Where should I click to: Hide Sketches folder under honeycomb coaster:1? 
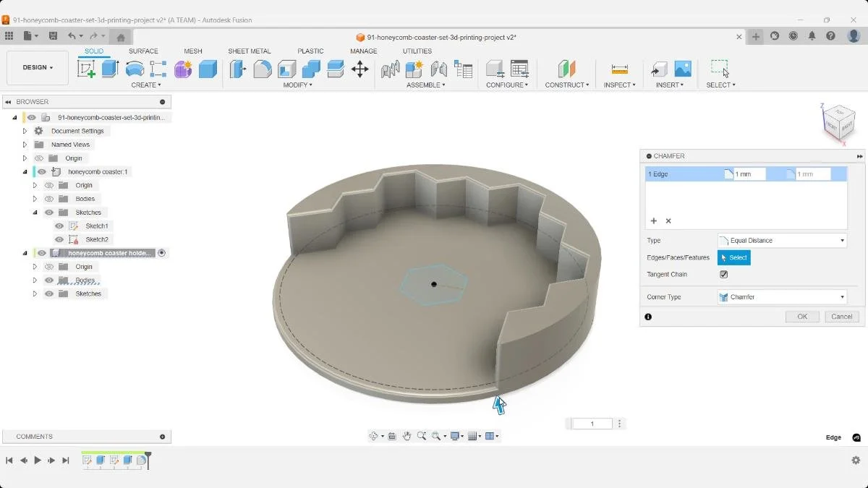(x=49, y=213)
